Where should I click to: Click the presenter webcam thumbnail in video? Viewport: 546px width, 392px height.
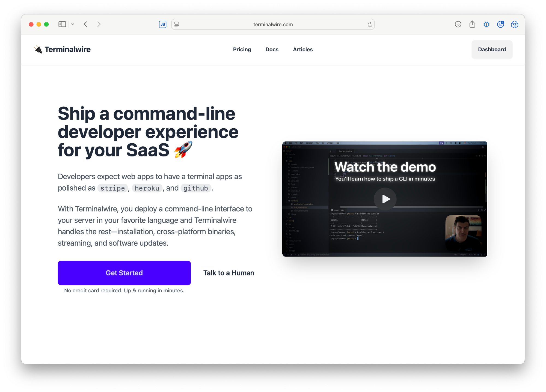463,233
